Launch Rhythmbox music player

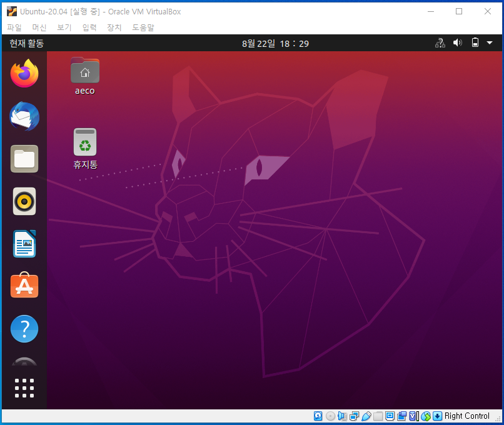[x=24, y=201]
